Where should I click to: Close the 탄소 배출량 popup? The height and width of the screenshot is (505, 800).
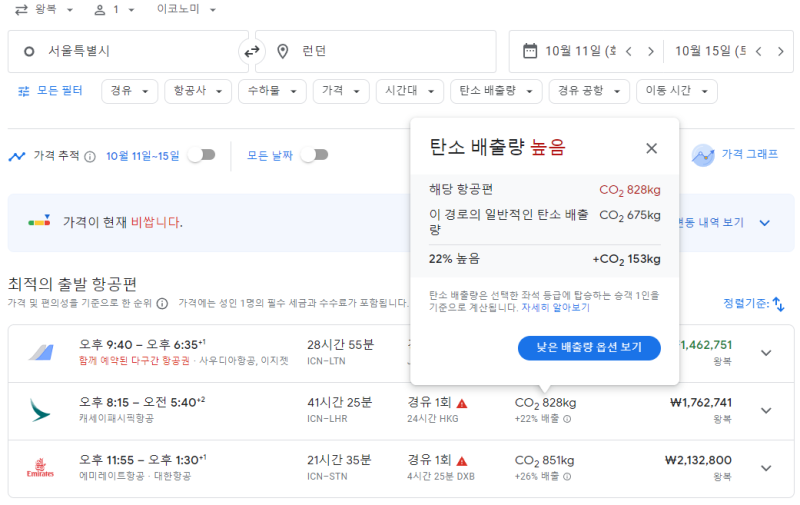[652, 148]
